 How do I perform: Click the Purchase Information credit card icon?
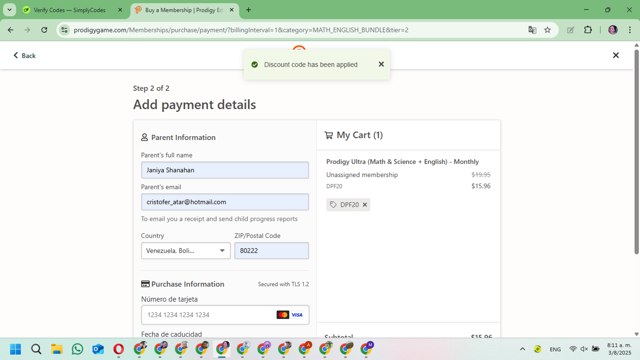(x=145, y=284)
